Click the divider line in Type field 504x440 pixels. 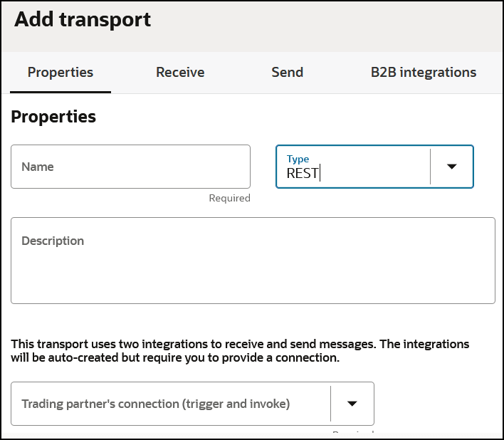(x=431, y=167)
